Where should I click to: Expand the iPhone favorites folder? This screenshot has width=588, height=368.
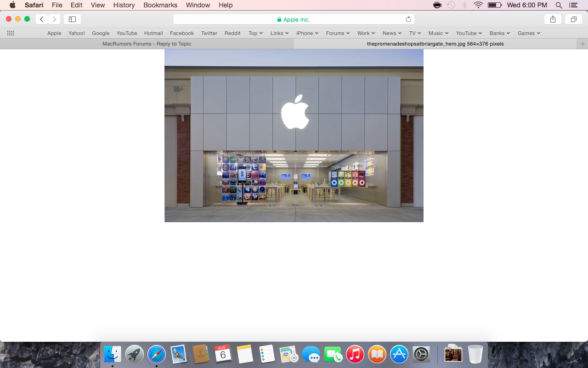click(x=307, y=33)
